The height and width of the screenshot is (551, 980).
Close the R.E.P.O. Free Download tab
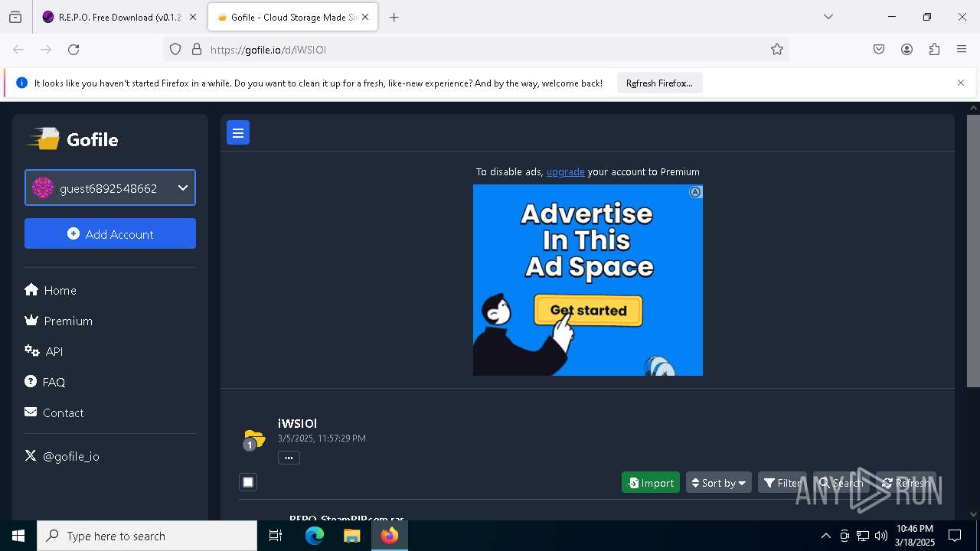tap(193, 17)
